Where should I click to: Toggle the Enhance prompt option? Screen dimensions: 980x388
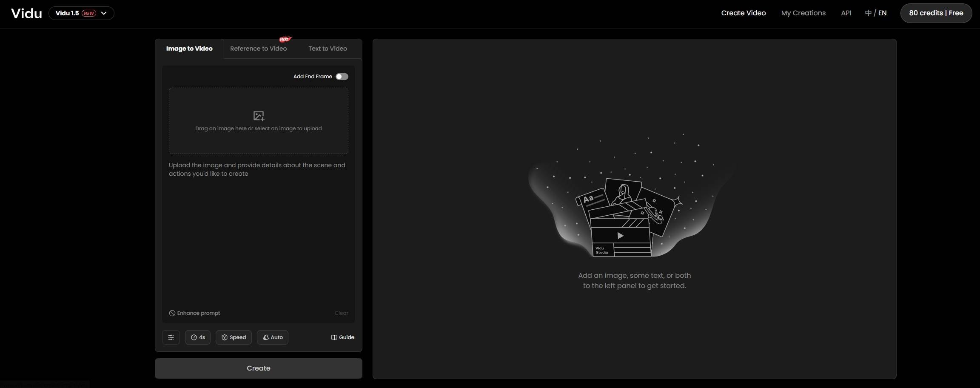coord(194,313)
